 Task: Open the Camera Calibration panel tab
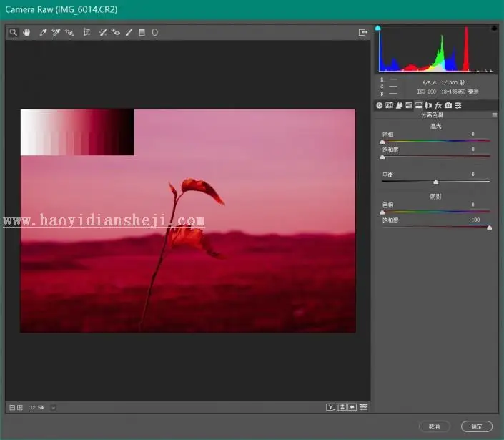[x=448, y=105]
